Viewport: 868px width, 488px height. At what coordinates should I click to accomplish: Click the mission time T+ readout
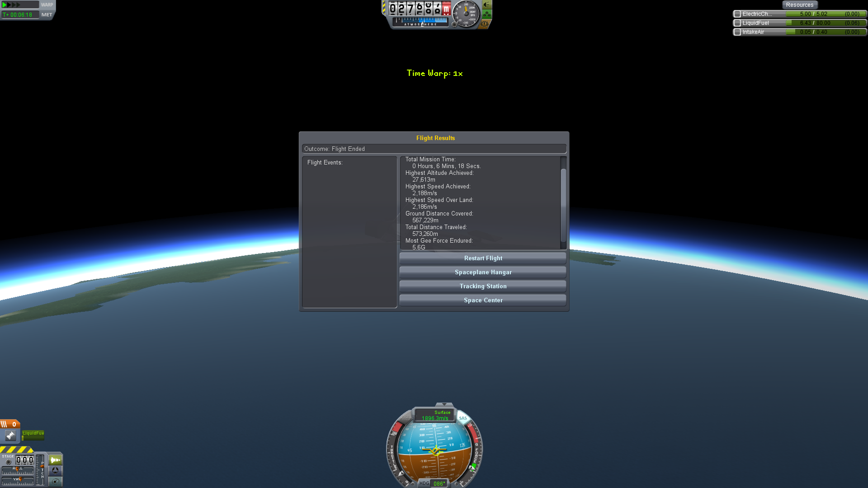tap(19, 15)
